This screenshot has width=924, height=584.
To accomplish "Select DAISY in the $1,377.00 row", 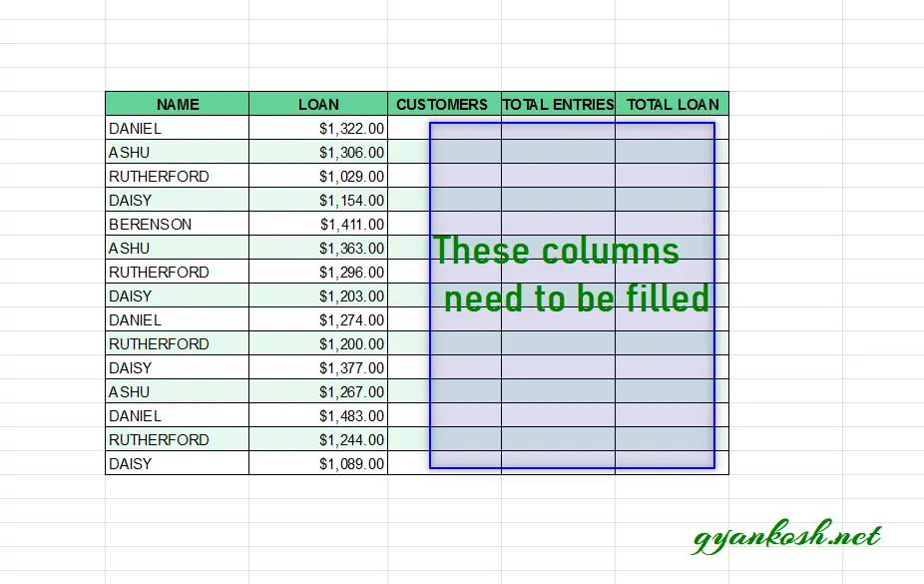I will 178,367.
